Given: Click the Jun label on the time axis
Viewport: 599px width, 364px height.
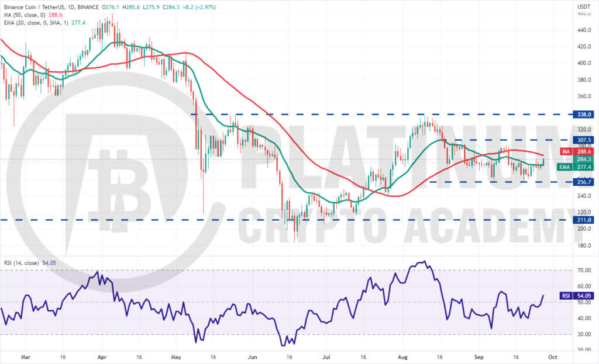Looking at the screenshot, I should [x=252, y=357].
